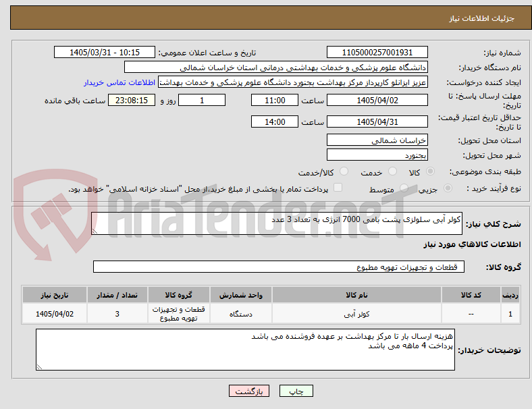The height and width of the screenshot is (409, 532).
Task: Click the price validity time 14:00 field
Action: point(275,121)
